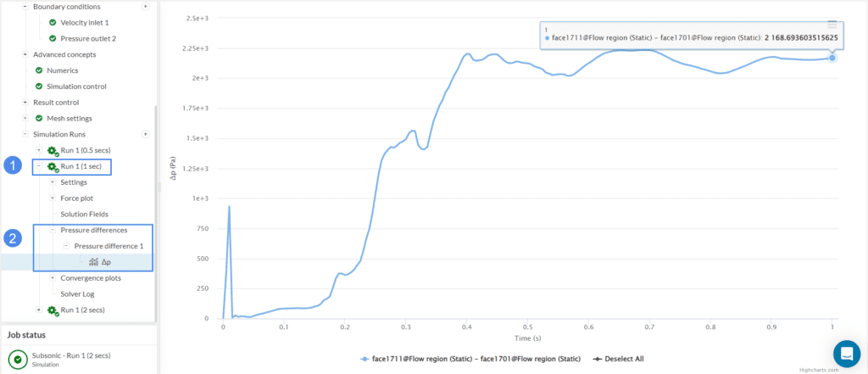Add a new simulation run with plus
The image size is (868, 374).
pos(145,134)
